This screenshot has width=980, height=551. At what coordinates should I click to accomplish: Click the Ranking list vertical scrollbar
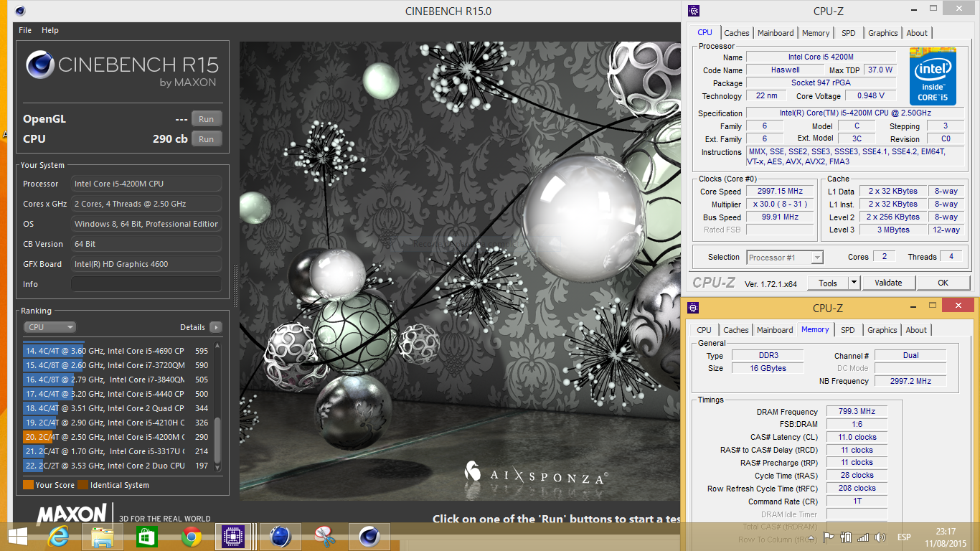click(217, 407)
